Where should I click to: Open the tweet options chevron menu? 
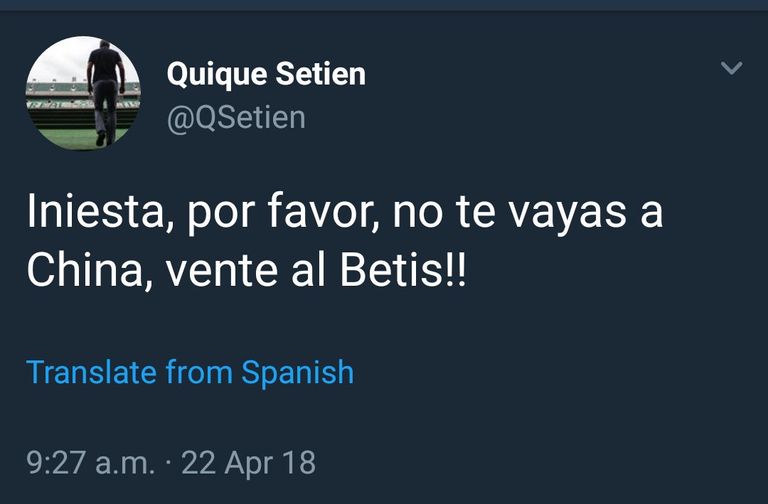point(732,69)
